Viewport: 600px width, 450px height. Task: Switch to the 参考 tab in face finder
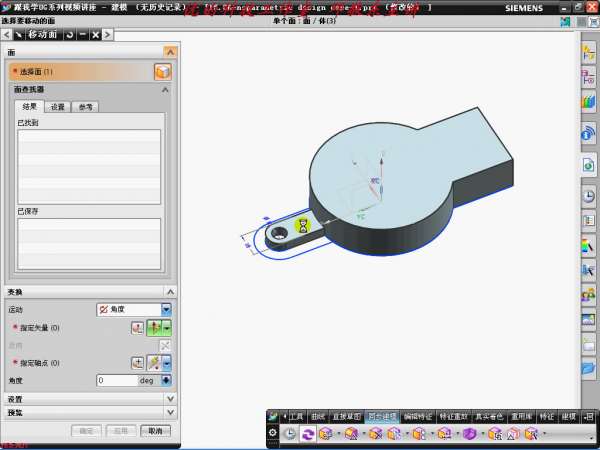tap(86, 106)
